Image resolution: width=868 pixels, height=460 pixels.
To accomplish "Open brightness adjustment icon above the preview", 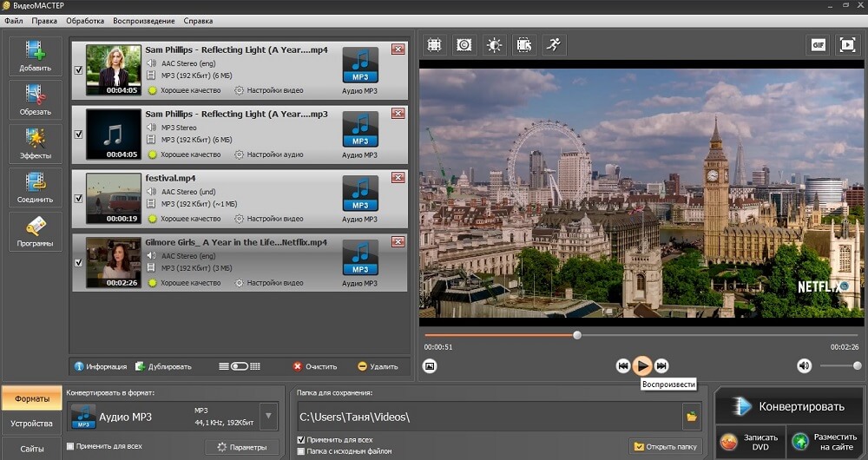I will [494, 45].
